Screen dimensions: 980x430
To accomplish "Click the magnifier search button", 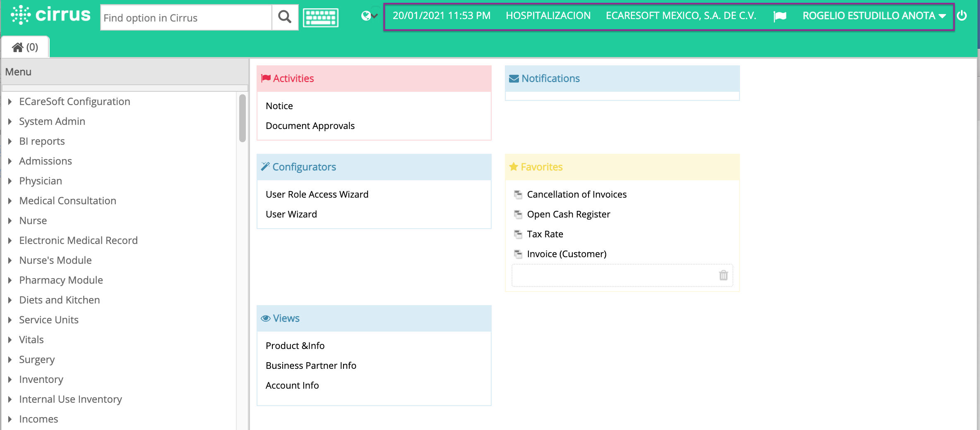I will 285,17.
